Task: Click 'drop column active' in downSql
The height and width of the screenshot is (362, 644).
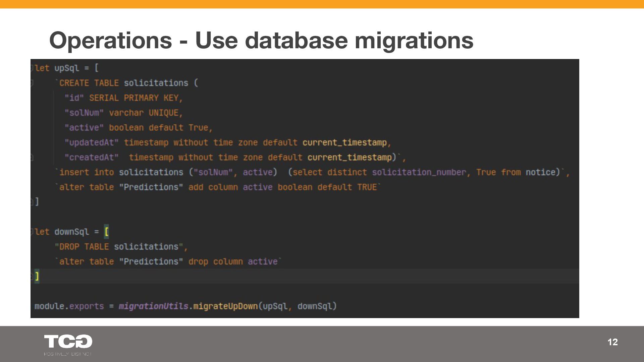Action: click(x=233, y=261)
